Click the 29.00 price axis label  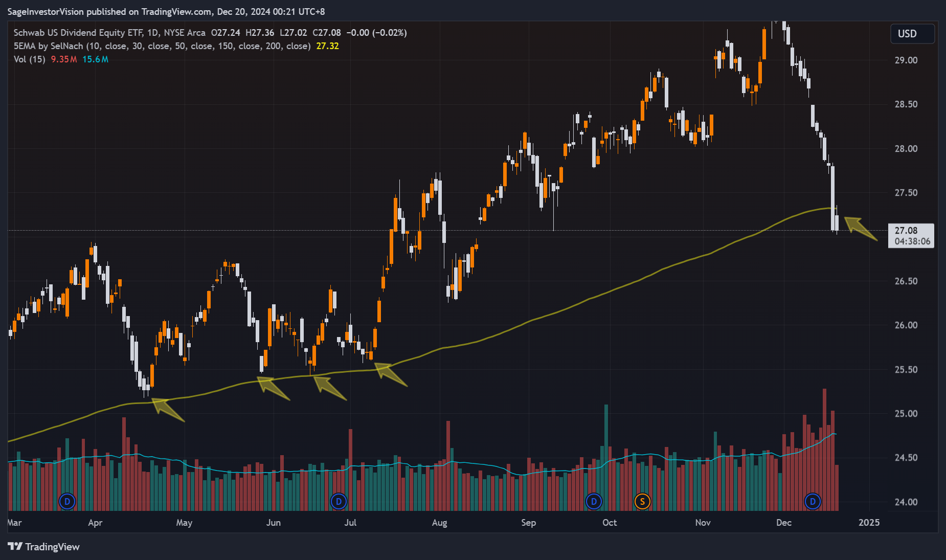point(906,60)
